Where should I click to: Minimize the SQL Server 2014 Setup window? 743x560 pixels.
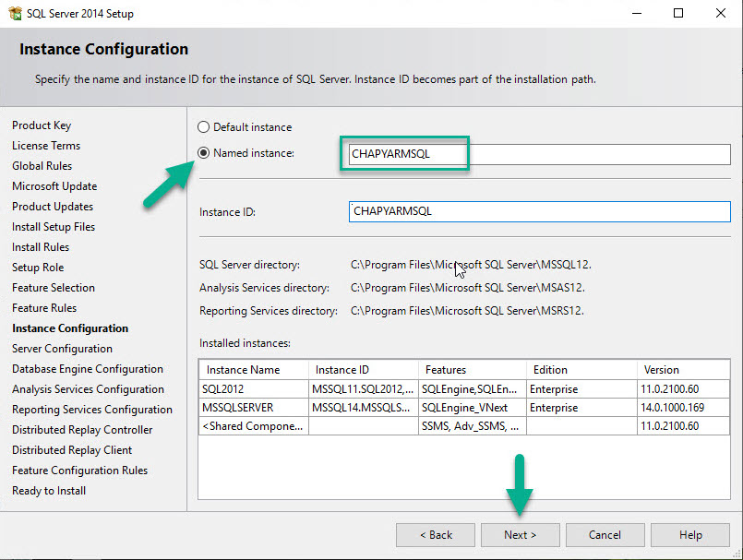click(637, 13)
